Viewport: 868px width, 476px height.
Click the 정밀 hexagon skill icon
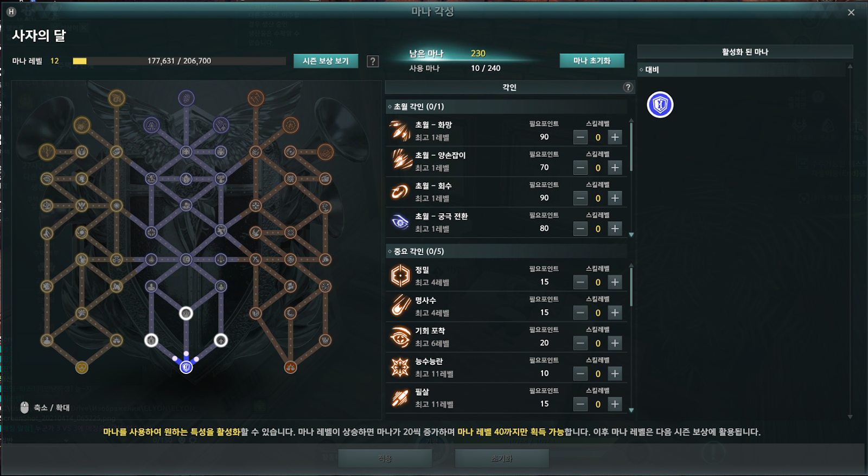coord(400,276)
